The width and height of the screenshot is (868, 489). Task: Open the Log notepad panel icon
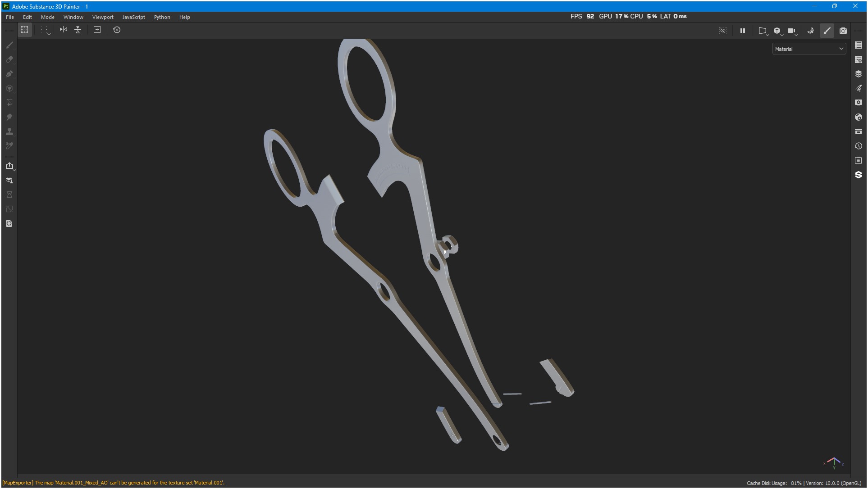click(859, 160)
